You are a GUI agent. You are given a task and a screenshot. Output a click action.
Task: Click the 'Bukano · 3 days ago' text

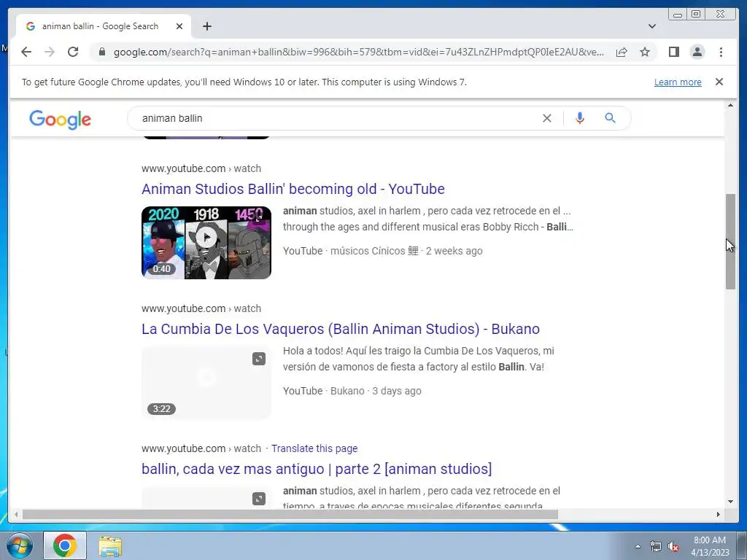pyautogui.click(x=376, y=391)
